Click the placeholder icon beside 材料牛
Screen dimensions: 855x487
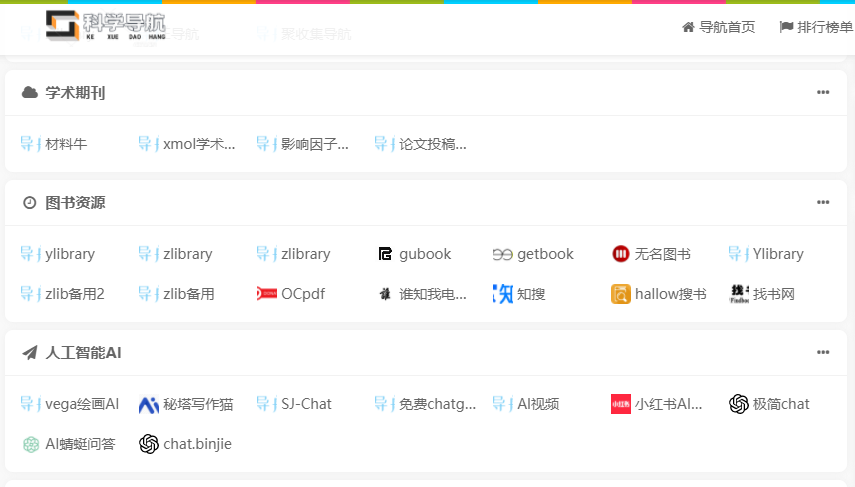[x=31, y=144]
